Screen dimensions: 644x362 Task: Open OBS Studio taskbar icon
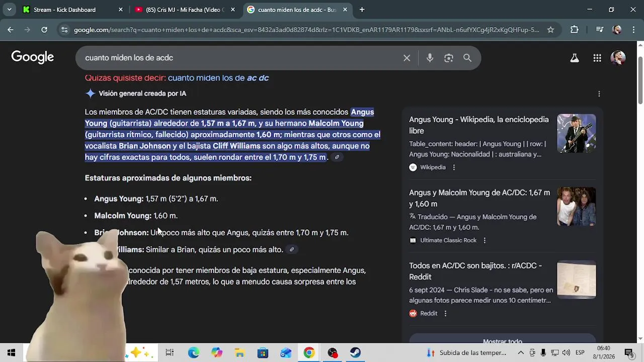tap(332, 352)
